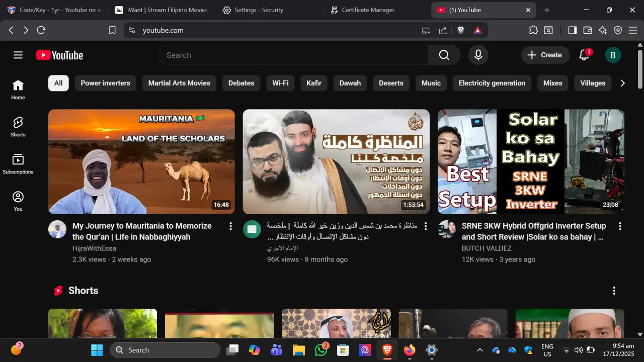Open WhatsApp from the taskbar
The height and width of the screenshot is (362, 644).
tap(321, 350)
